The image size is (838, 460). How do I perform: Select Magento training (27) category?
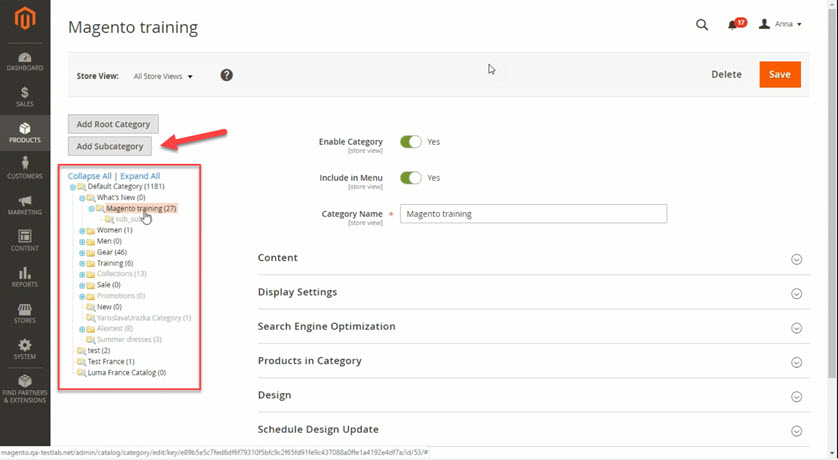point(141,208)
